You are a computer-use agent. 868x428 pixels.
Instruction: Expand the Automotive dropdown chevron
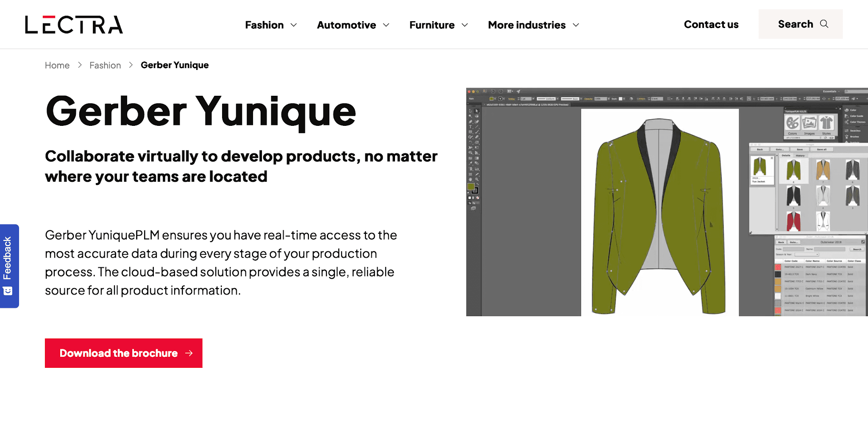coord(386,25)
